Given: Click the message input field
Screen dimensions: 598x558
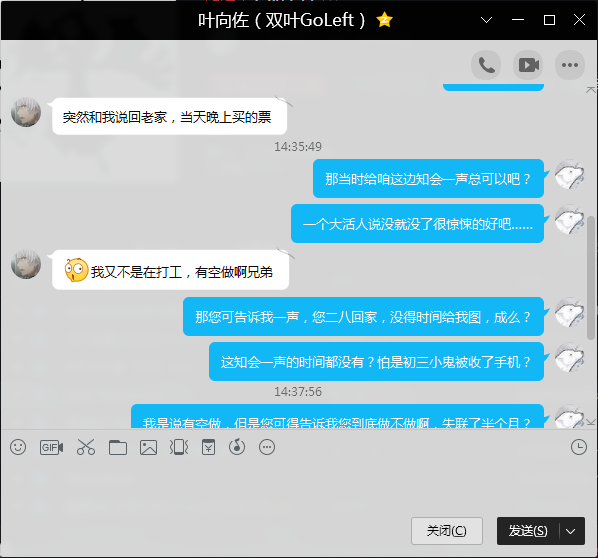Looking at the screenshot, I should click(299, 486).
